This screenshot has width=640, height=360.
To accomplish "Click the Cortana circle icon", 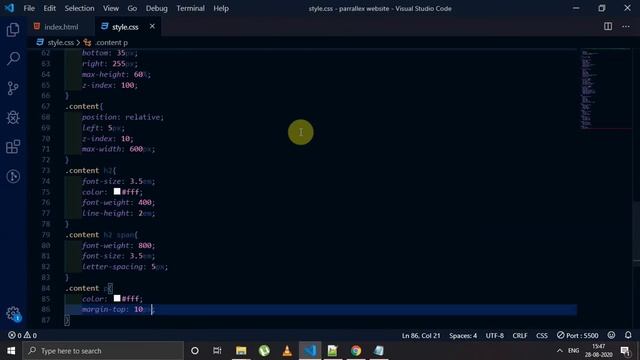I will pos(195,351).
